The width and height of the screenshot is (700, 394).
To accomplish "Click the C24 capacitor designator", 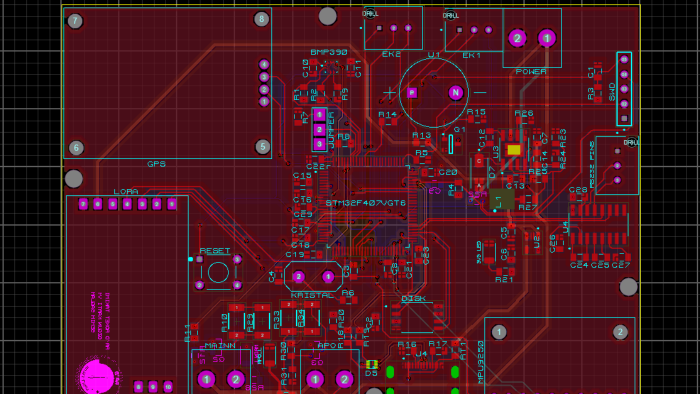I will point(579,265).
